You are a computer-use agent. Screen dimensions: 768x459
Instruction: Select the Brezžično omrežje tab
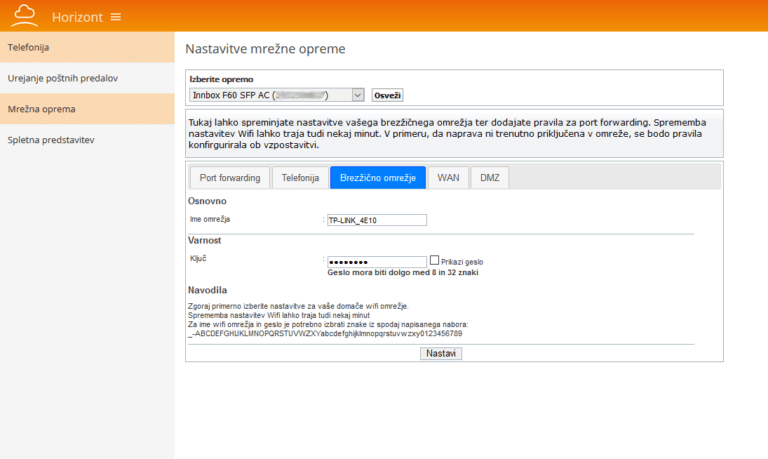(x=378, y=178)
